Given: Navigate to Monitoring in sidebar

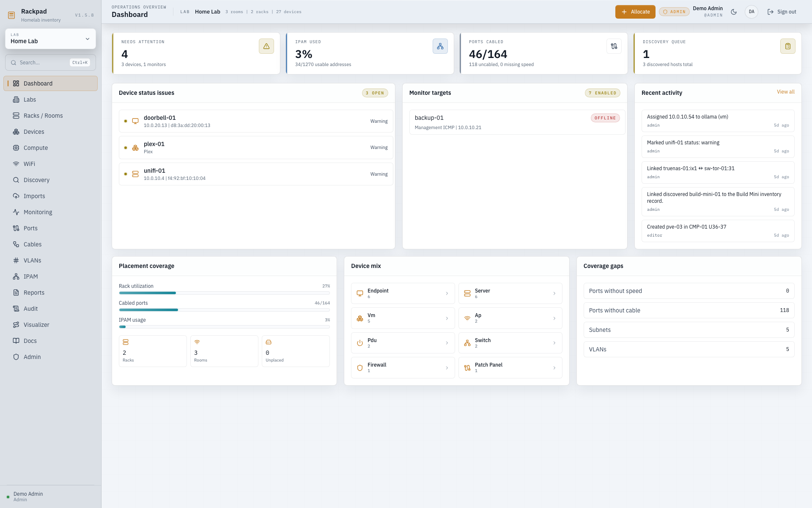Looking at the screenshot, I should [x=50, y=212].
